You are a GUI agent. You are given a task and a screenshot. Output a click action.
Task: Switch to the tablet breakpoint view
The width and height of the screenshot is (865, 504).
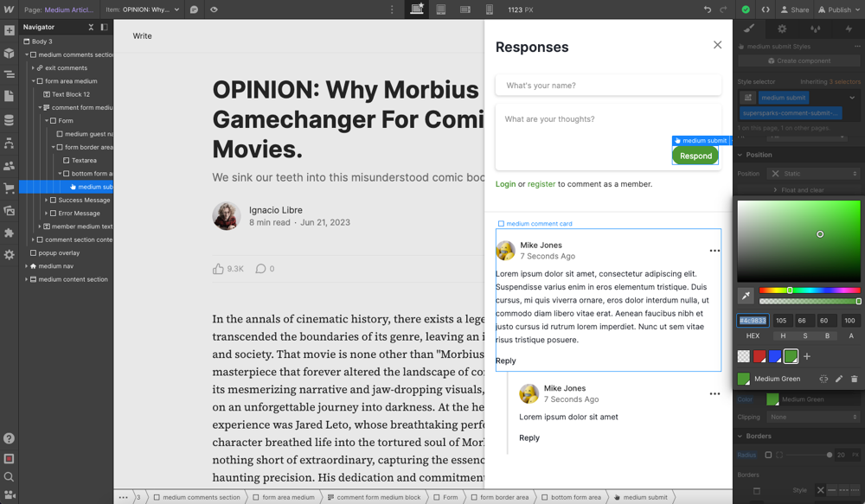440,9
